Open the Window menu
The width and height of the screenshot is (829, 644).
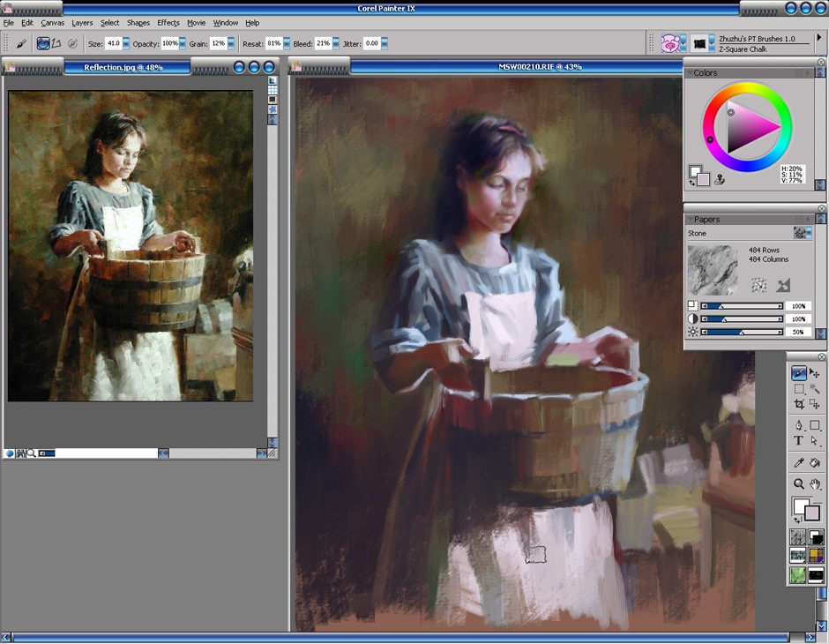(x=225, y=23)
